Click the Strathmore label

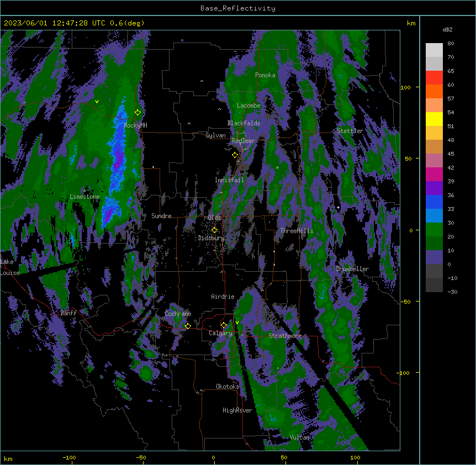[285, 336]
